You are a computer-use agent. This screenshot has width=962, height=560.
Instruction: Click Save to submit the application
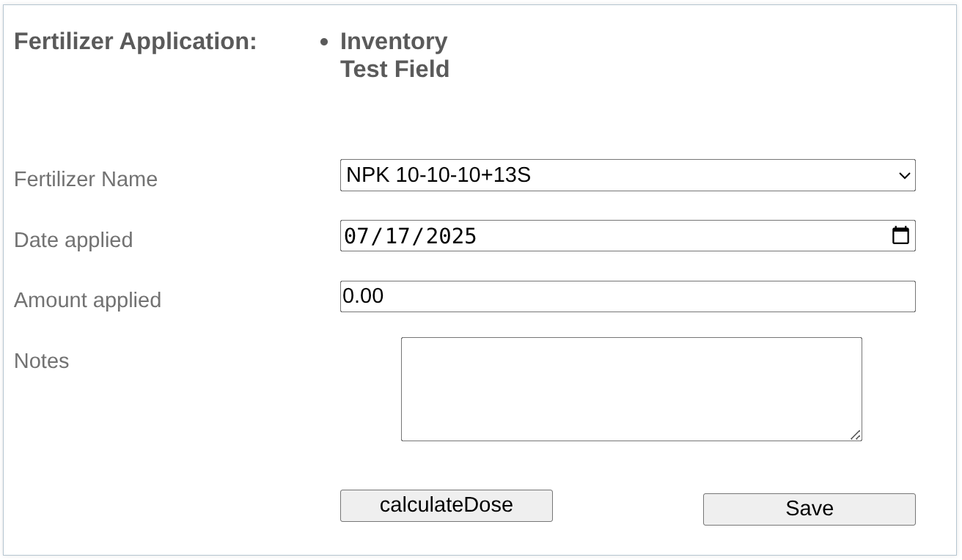click(809, 509)
